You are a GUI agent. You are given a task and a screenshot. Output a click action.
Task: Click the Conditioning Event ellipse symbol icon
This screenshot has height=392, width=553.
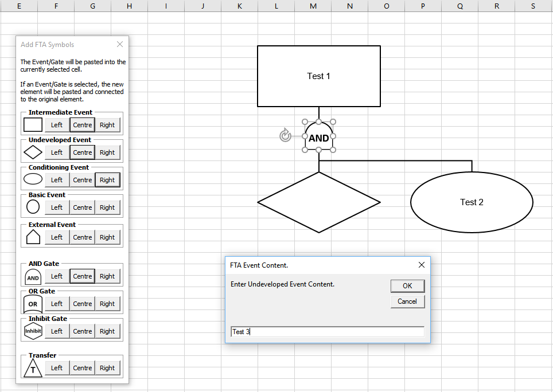pyautogui.click(x=33, y=179)
